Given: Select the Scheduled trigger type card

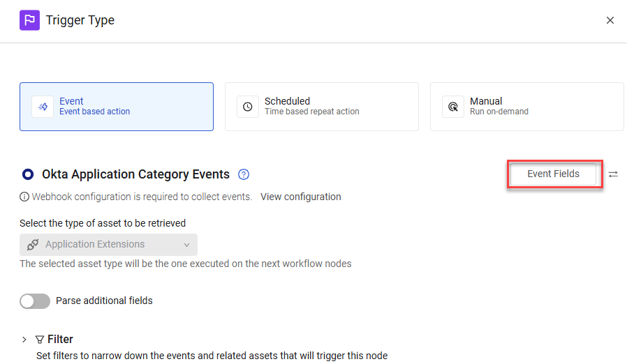Looking at the screenshot, I should pyautogui.click(x=322, y=107).
